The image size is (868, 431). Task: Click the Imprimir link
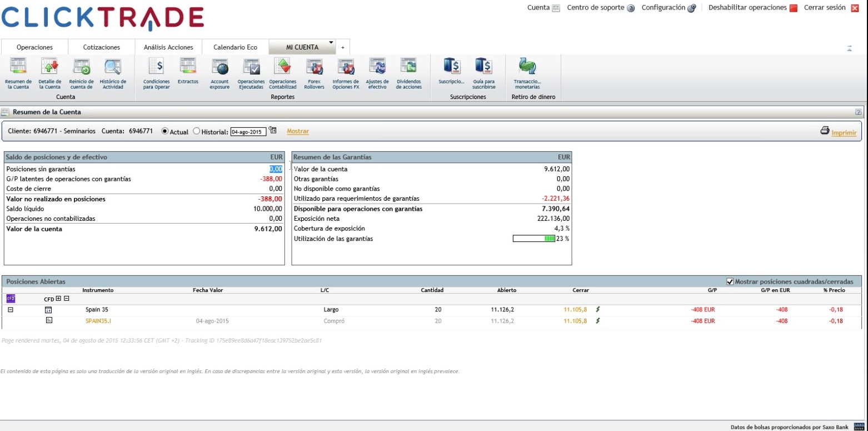click(844, 133)
